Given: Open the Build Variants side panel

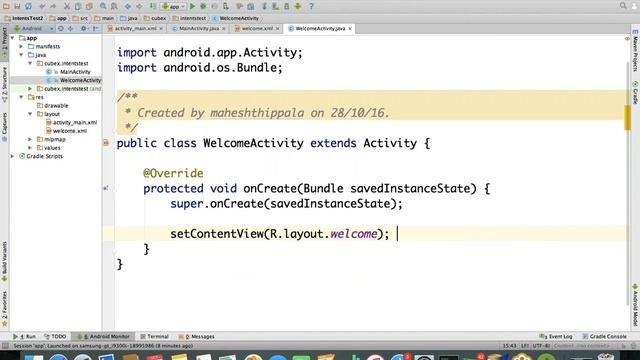Looking at the screenshot, I should pyautogui.click(x=4, y=261).
